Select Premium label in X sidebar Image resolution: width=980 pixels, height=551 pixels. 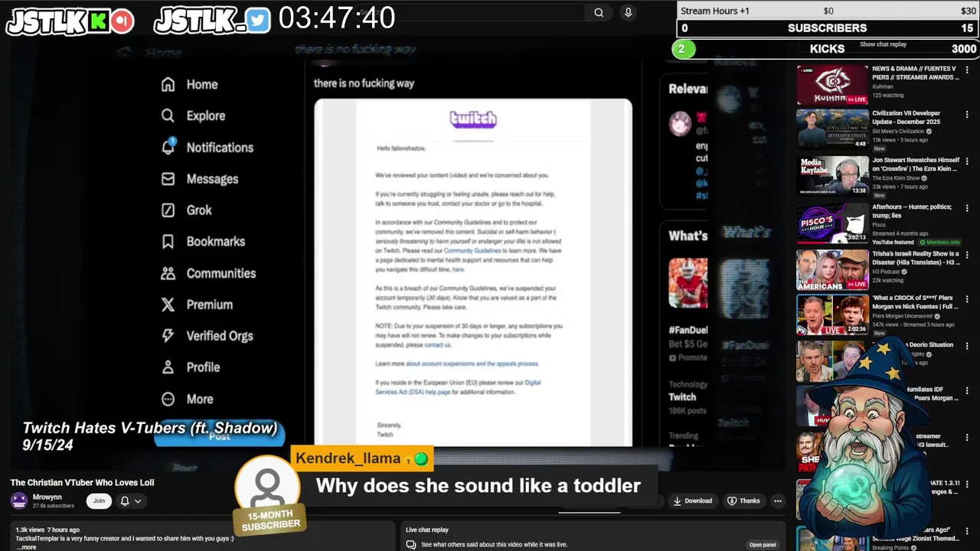coord(210,305)
